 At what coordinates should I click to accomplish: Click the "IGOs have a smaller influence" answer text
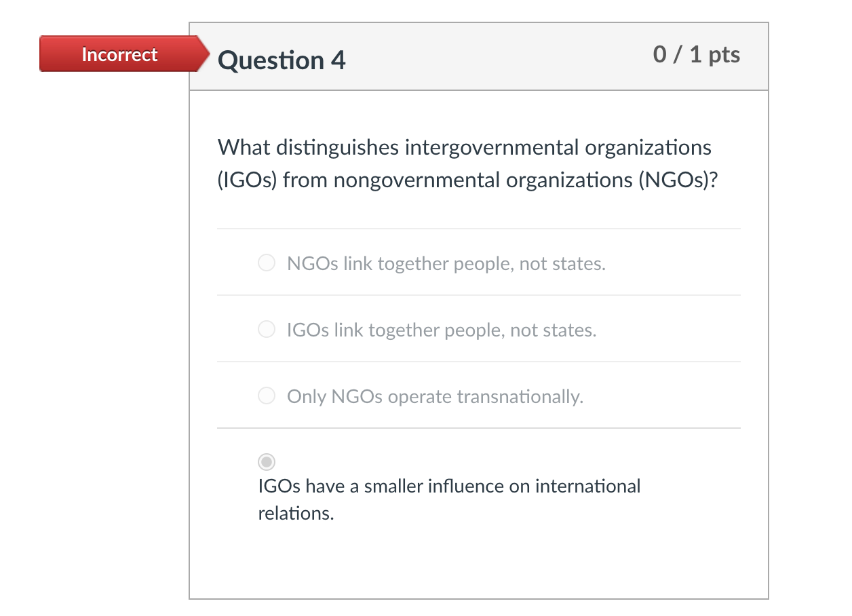click(449, 499)
